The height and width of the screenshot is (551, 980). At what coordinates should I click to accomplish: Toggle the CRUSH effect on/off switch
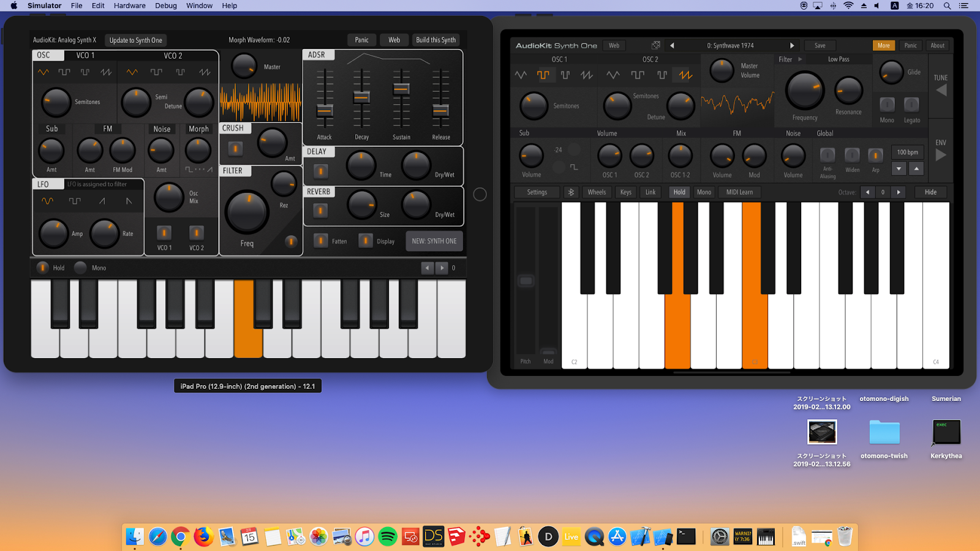pos(235,148)
